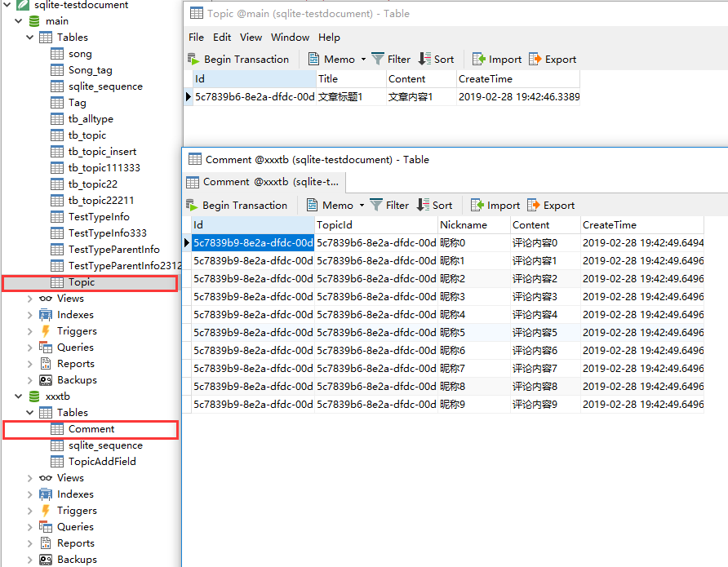Open the View menu
This screenshot has width=728, height=567.
(x=251, y=37)
